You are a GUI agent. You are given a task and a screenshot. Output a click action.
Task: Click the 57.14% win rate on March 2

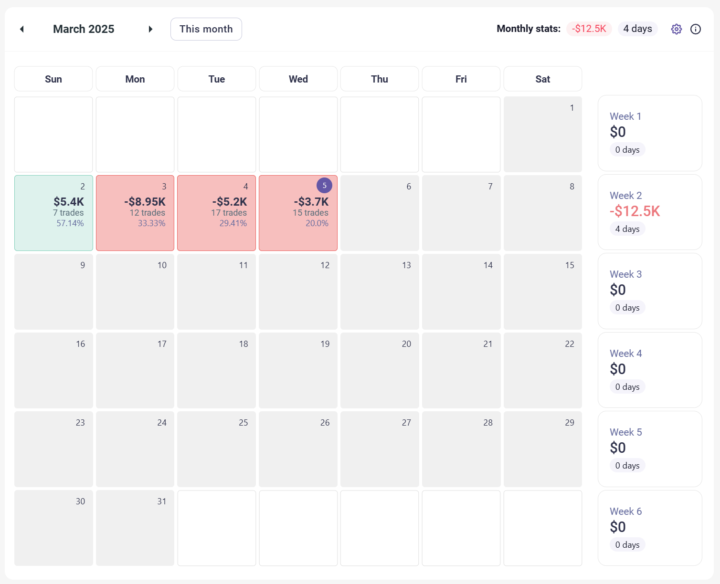click(x=70, y=224)
